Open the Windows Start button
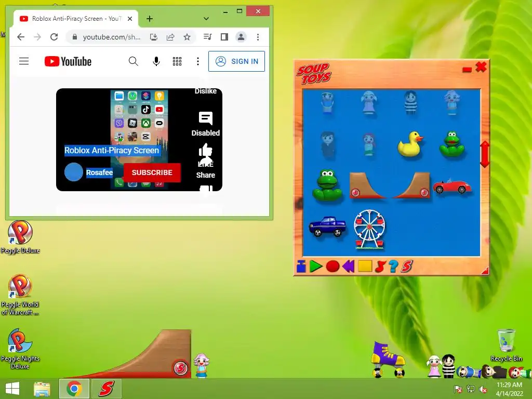The width and height of the screenshot is (532, 399). point(12,389)
